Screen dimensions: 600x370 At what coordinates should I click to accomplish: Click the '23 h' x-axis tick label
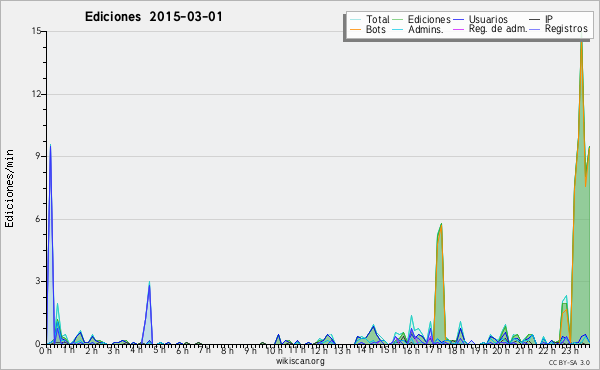coord(570,350)
